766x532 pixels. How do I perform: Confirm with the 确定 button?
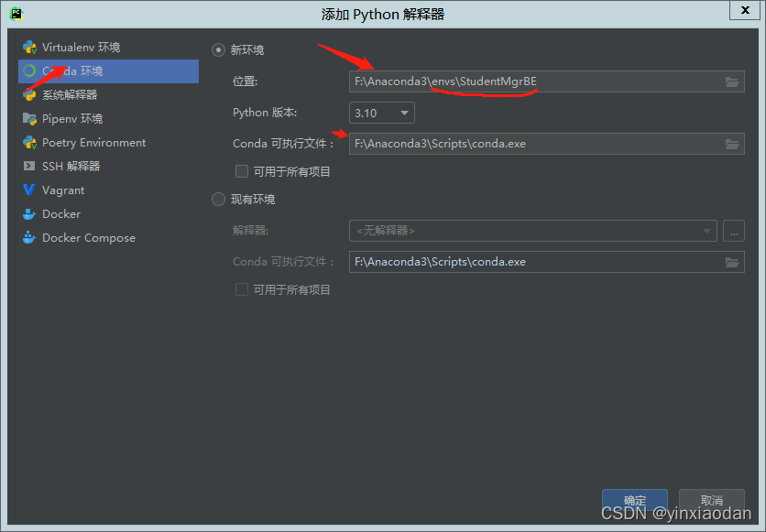point(635,500)
